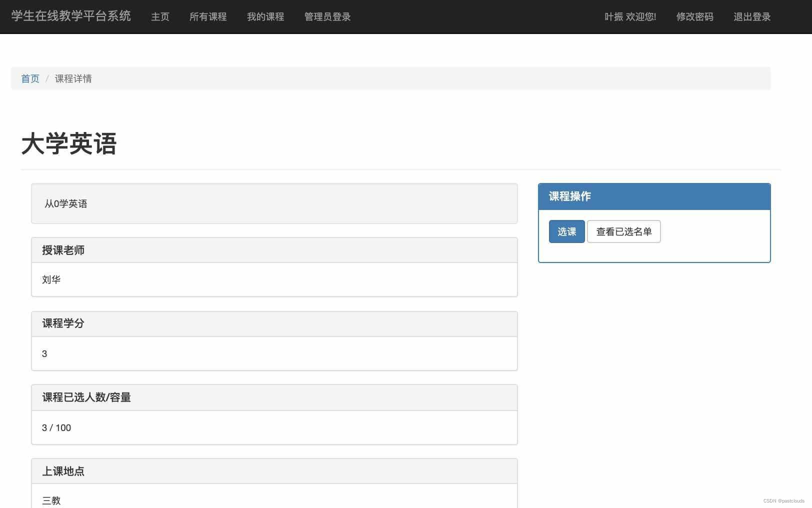
Task: Click the 课程已选人数/容量 heading
Action: [x=274, y=397]
